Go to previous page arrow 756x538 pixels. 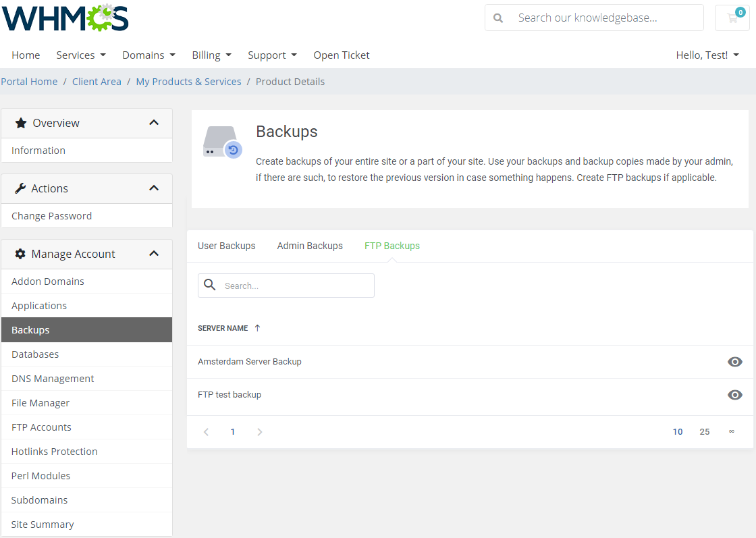207,432
